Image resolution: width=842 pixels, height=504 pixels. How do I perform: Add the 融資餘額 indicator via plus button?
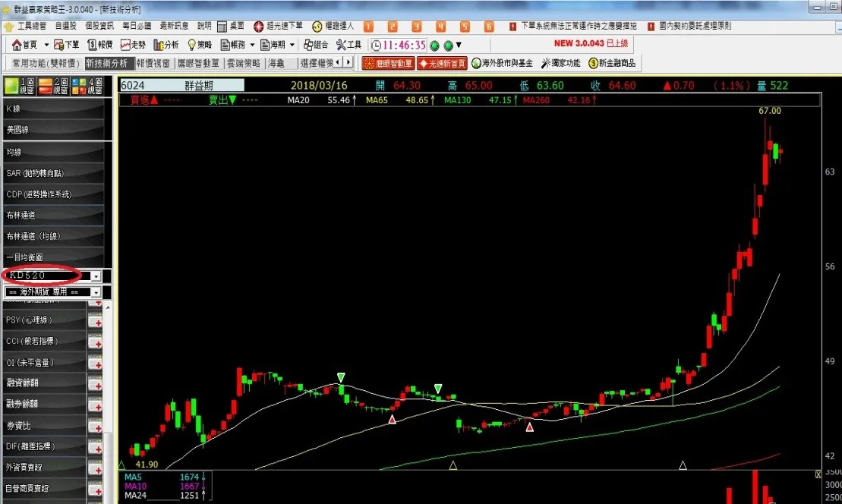pos(96,385)
